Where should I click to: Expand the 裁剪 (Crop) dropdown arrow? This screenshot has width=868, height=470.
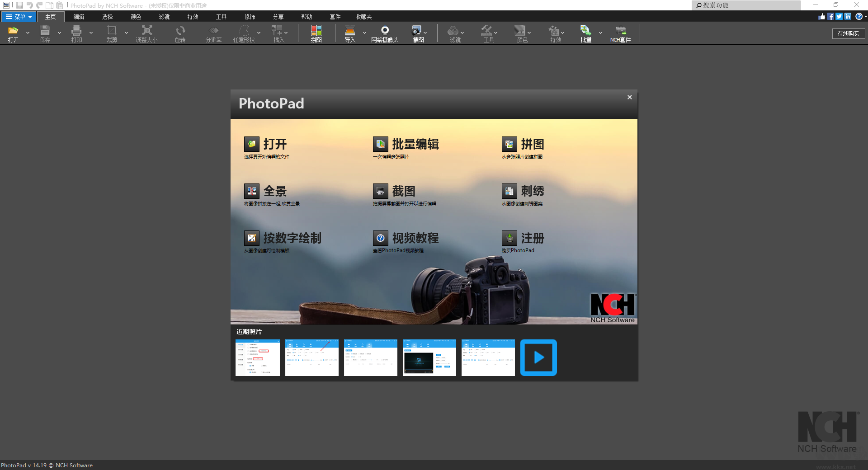point(126,33)
